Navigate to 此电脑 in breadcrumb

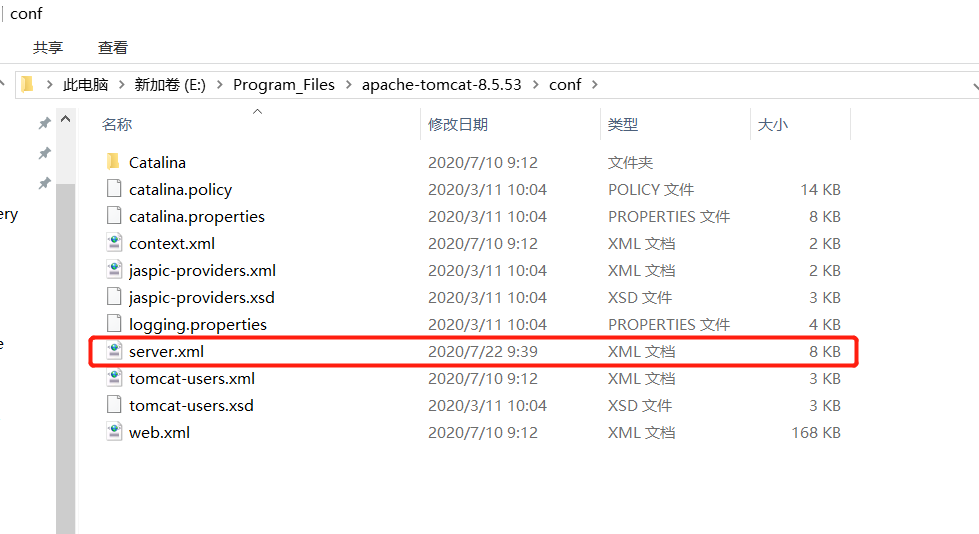[x=86, y=85]
